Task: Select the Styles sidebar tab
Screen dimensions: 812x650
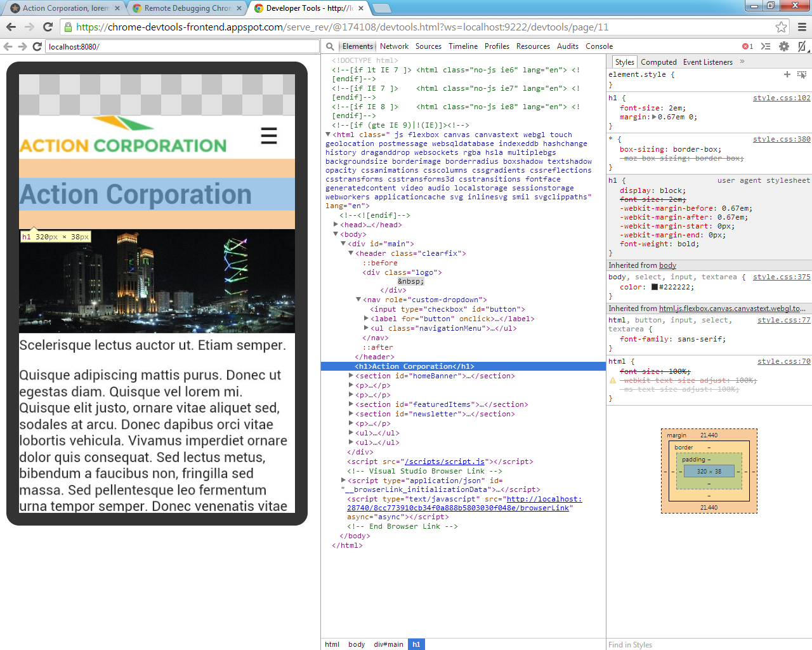Action: pos(624,62)
